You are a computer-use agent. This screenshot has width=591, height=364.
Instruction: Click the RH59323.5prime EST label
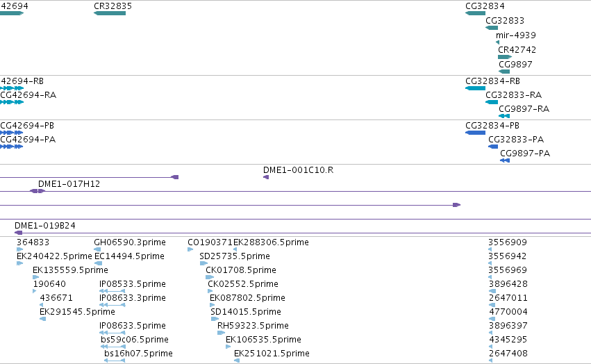click(253, 326)
